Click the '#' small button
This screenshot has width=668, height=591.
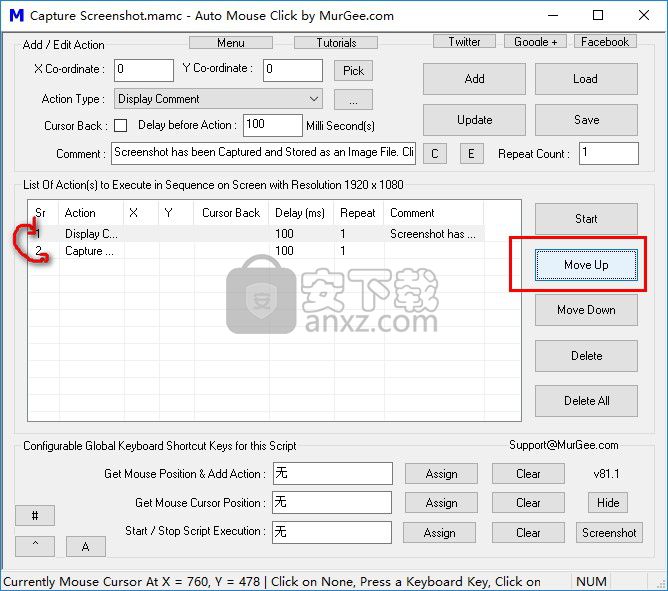(35, 515)
